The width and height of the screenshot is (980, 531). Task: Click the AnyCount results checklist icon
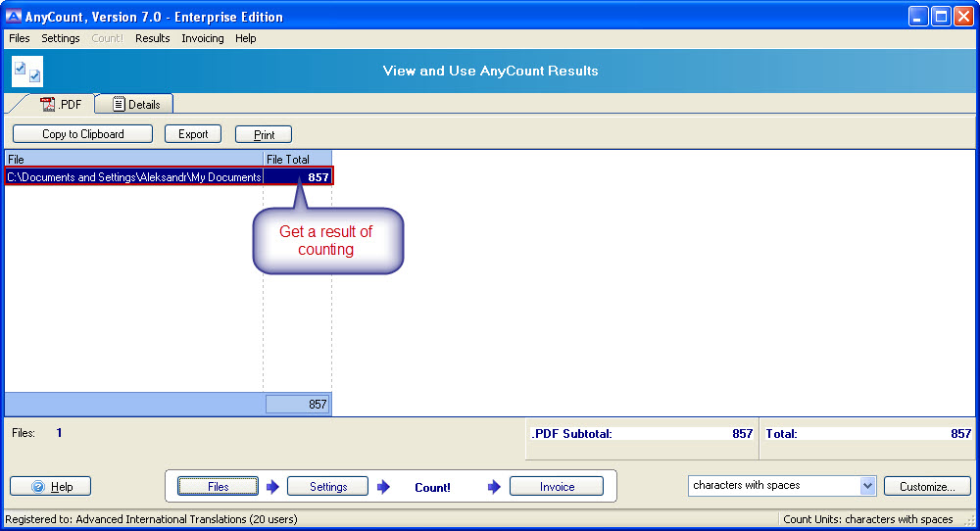coord(27,72)
